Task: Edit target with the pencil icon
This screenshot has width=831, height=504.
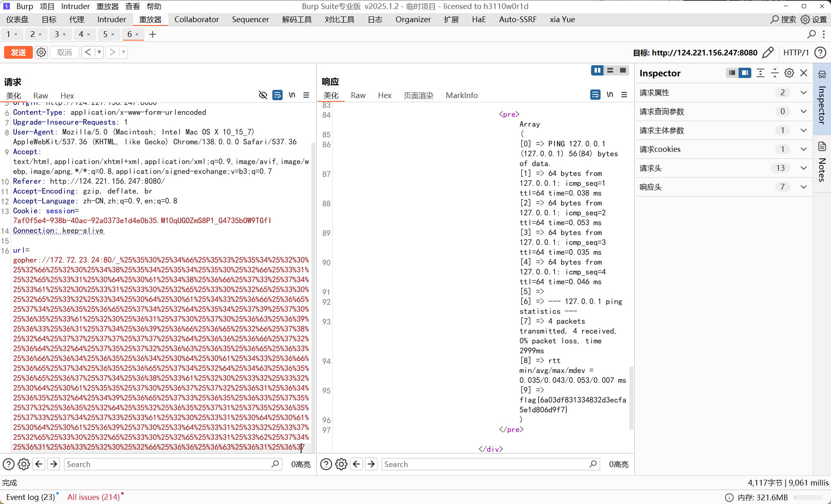Action: click(767, 52)
